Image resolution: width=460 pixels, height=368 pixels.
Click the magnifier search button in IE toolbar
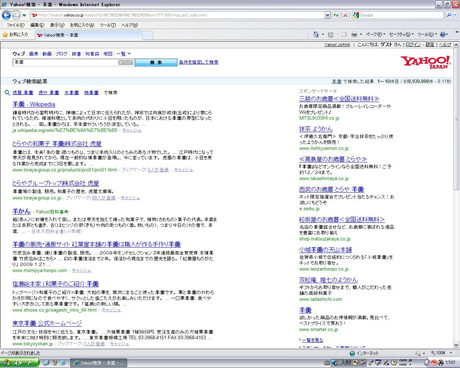(449, 15)
